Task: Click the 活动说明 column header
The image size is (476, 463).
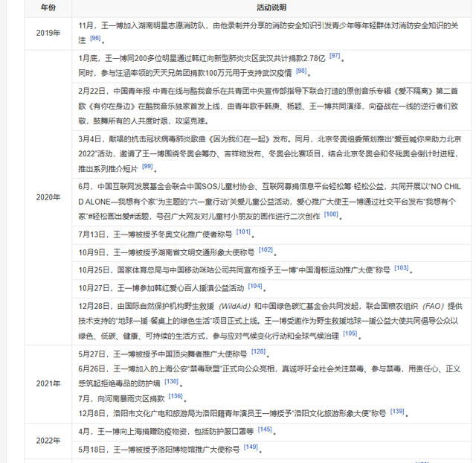Action: [x=271, y=7]
